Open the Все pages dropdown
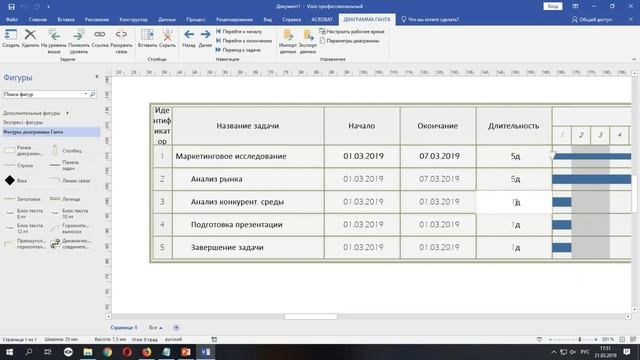Screen dimensions: 640x360 point(156,328)
